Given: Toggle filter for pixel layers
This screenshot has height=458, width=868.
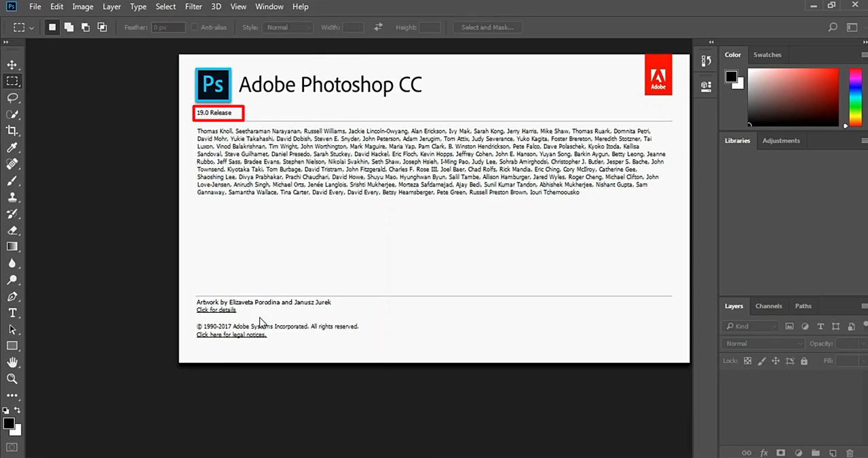Looking at the screenshot, I should 789,326.
